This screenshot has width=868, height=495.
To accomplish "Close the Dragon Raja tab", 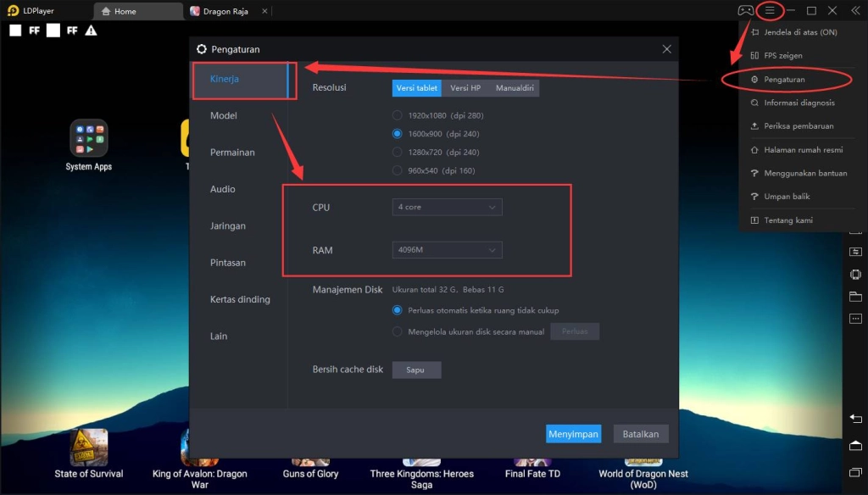I will (264, 11).
